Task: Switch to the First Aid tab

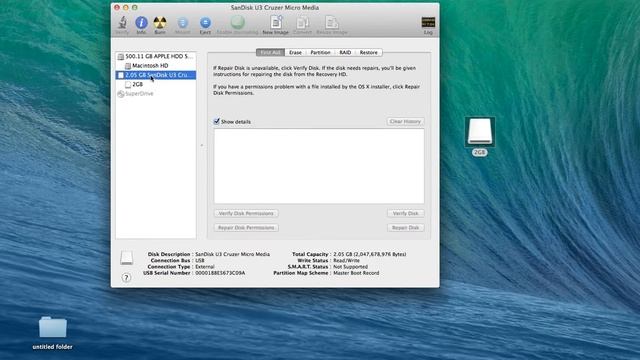Action: tap(270, 53)
